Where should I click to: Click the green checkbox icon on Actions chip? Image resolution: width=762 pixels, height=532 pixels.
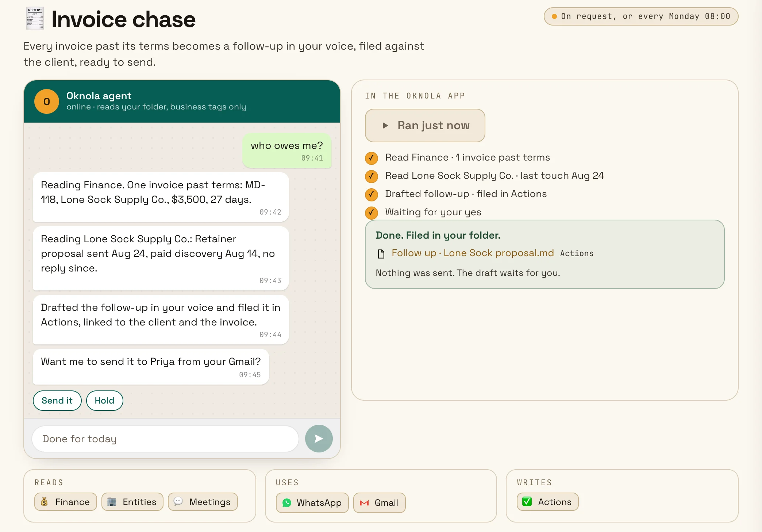pos(527,501)
